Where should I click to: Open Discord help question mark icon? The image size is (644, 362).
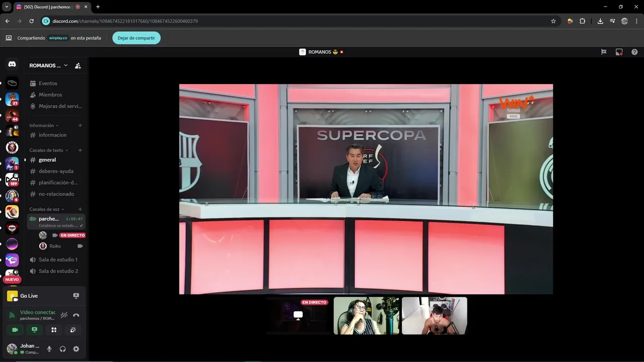click(634, 52)
